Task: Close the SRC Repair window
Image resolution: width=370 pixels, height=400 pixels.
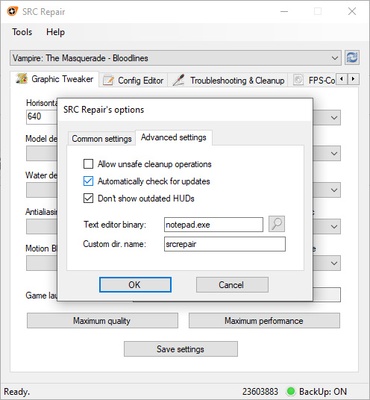Action: click(352, 11)
